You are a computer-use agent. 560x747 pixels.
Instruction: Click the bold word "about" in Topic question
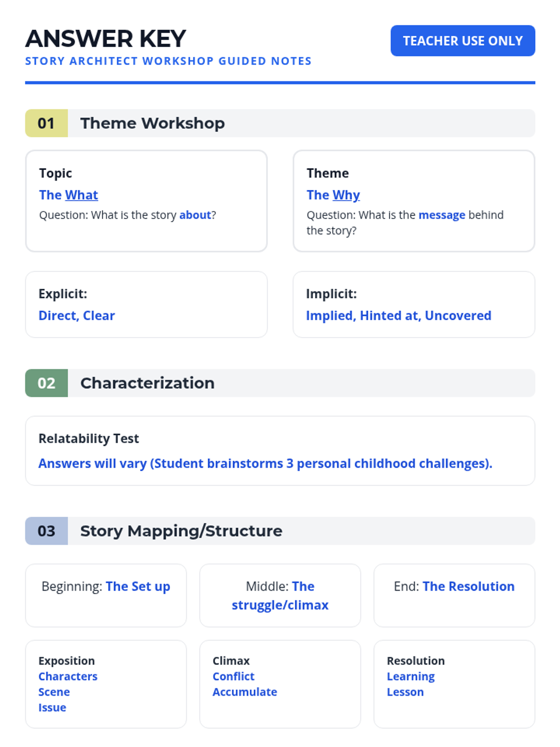195,215
